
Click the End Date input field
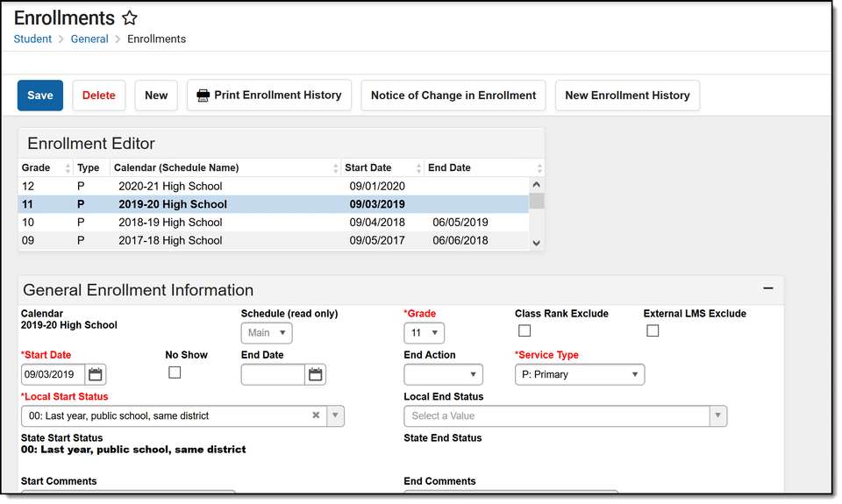(x=273, y=374)
